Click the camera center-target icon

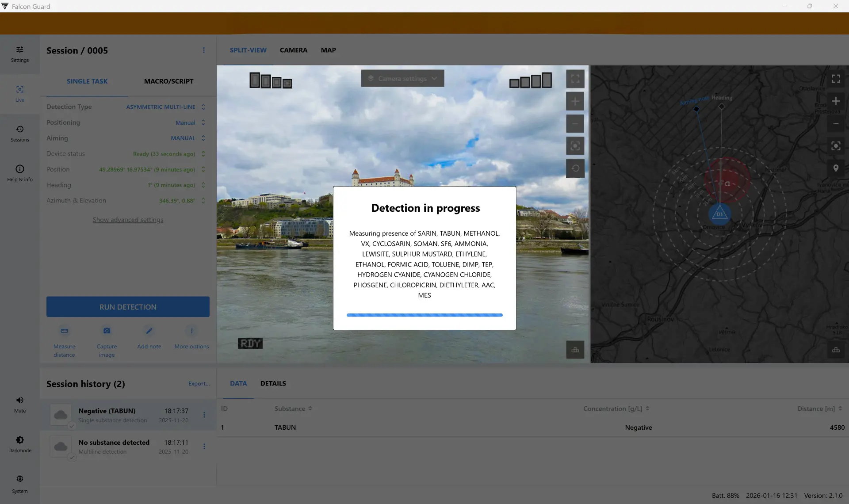pos(575,146)
